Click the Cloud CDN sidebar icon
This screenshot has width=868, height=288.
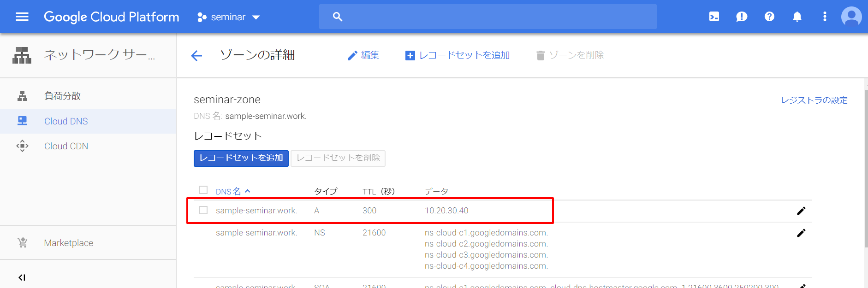point(22,146)
